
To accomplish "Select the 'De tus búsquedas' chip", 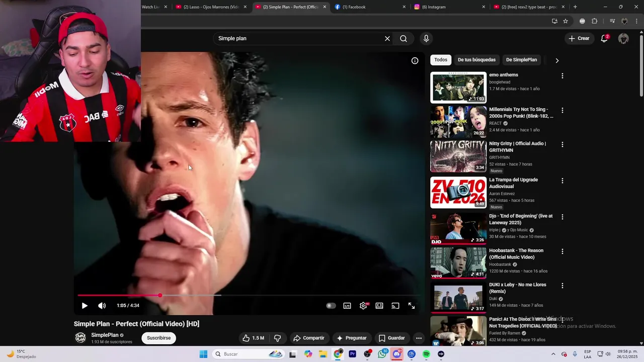I will point(476,60).
